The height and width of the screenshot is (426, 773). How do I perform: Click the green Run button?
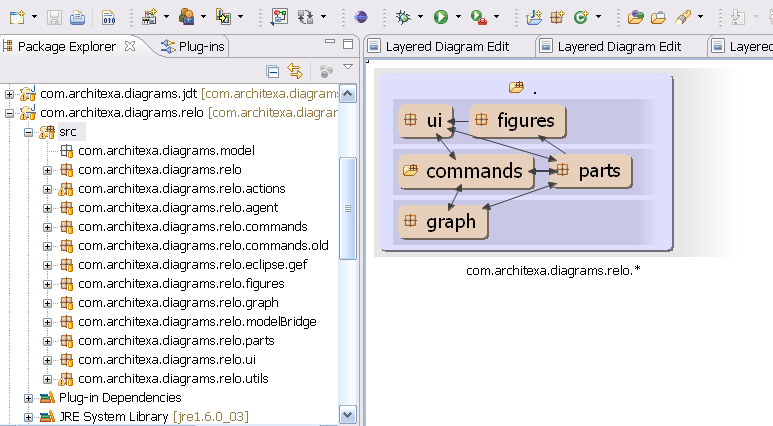point(440,17)
